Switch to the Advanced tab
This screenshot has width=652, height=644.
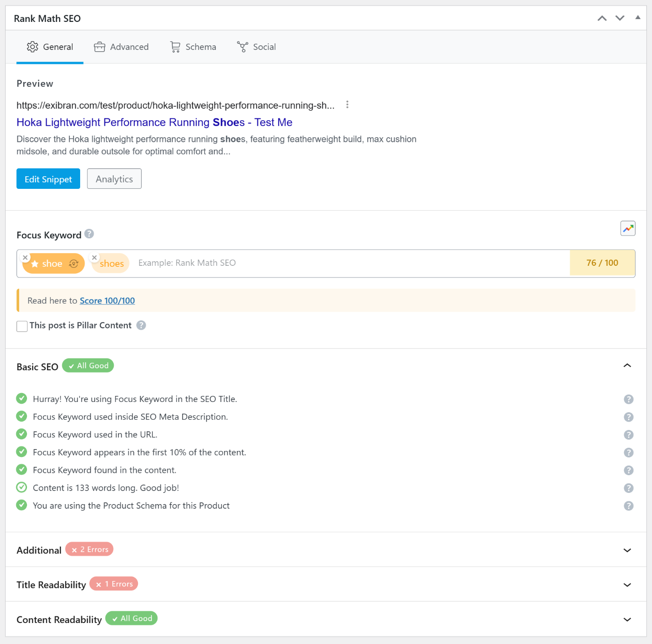tap(121, 47)
